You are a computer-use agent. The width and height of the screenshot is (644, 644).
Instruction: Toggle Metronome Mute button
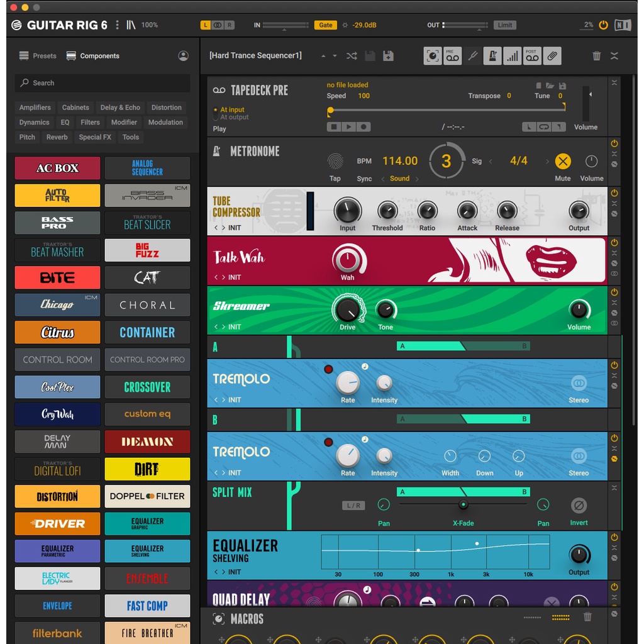563,161
